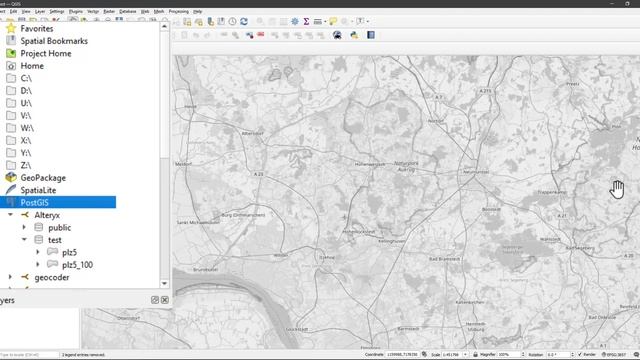
Task: Click the Statistical Summary sigma icon
Action: point(306,21)
